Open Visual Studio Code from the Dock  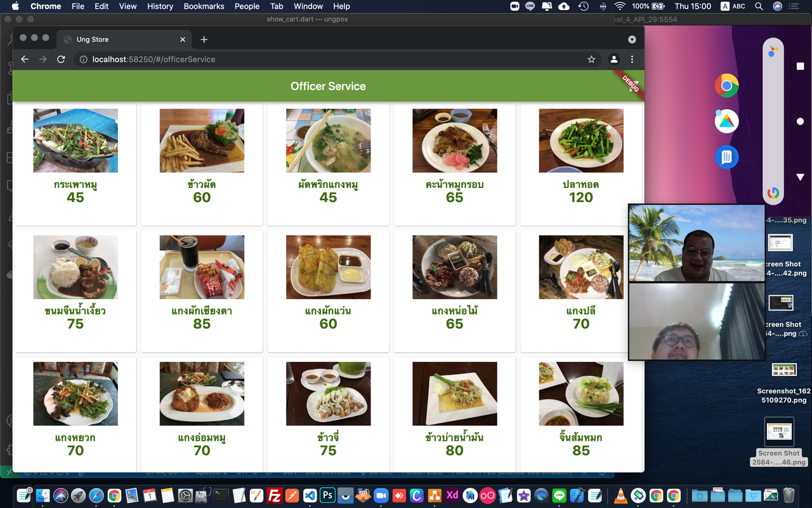(x=310, y=495)
